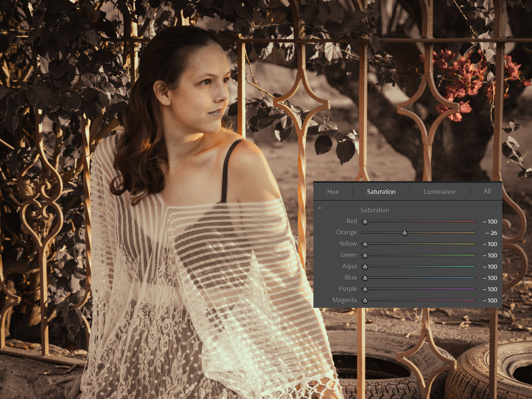Click the Aqua saturation slider handle
This screenshot has height=399, width=532.
[x=365, y=266]
